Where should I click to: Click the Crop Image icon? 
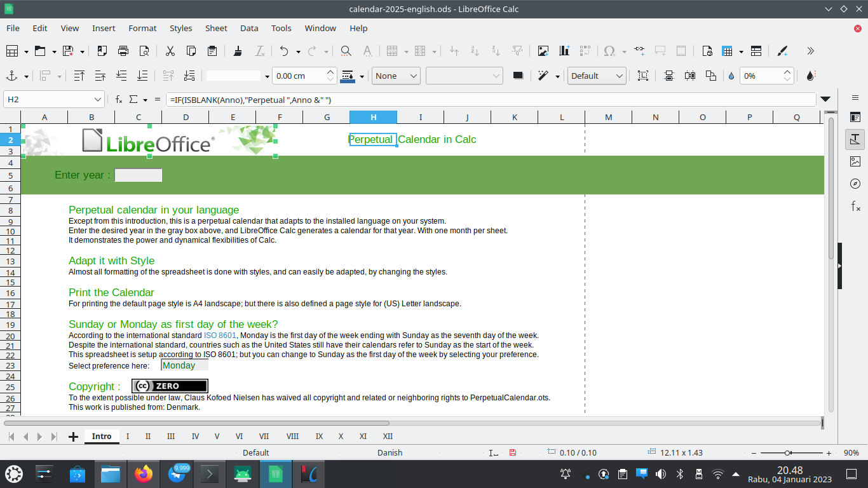point(643,76)
